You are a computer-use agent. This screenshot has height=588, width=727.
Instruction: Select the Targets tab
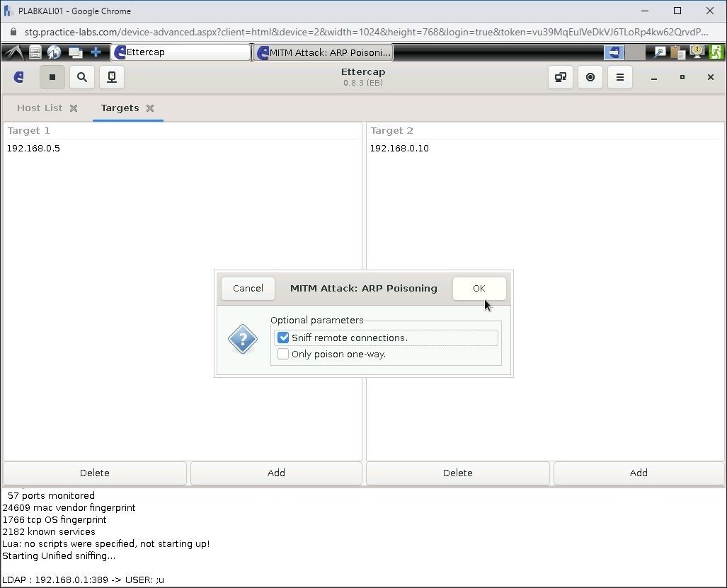click(120, 108)
